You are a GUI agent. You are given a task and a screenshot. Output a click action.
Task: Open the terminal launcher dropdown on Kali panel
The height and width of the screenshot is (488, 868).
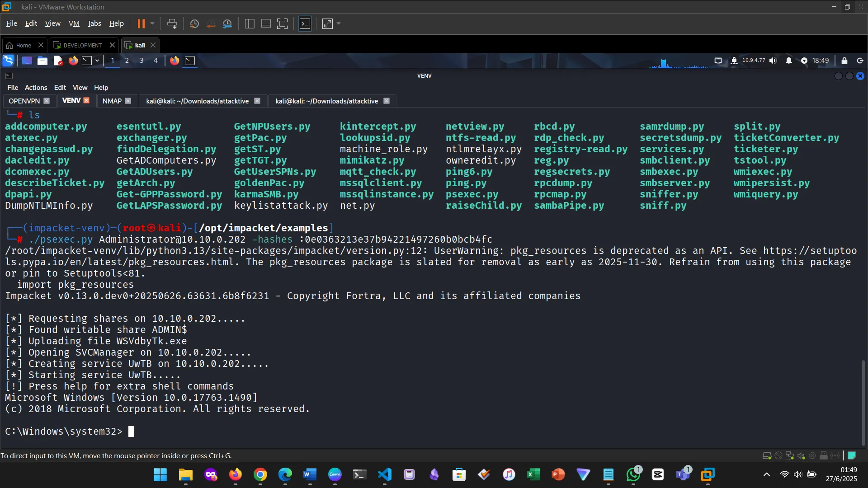97,60
